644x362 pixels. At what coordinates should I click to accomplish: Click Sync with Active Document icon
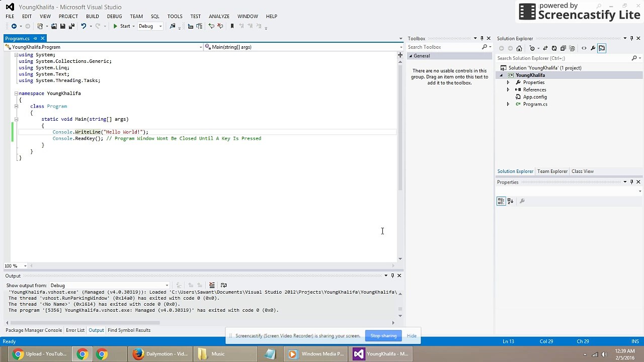pyautogui.click(x=545, y=48)
